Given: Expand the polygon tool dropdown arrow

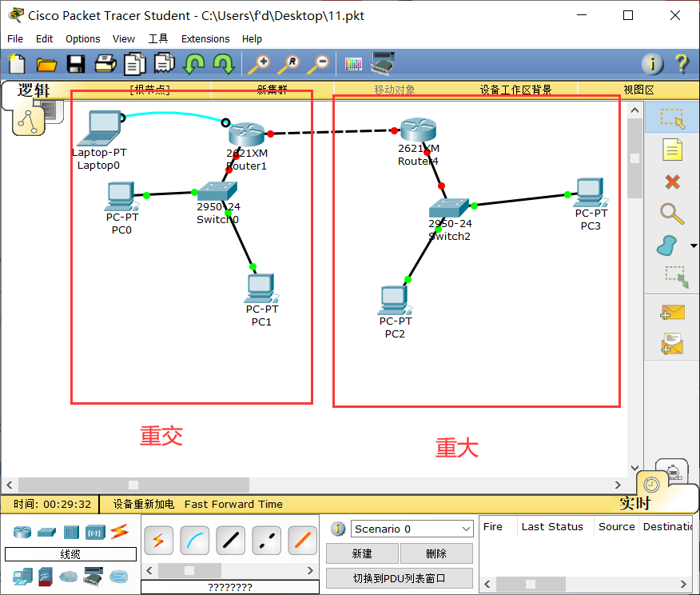Looking at the screenshot, I should point(694,246).
